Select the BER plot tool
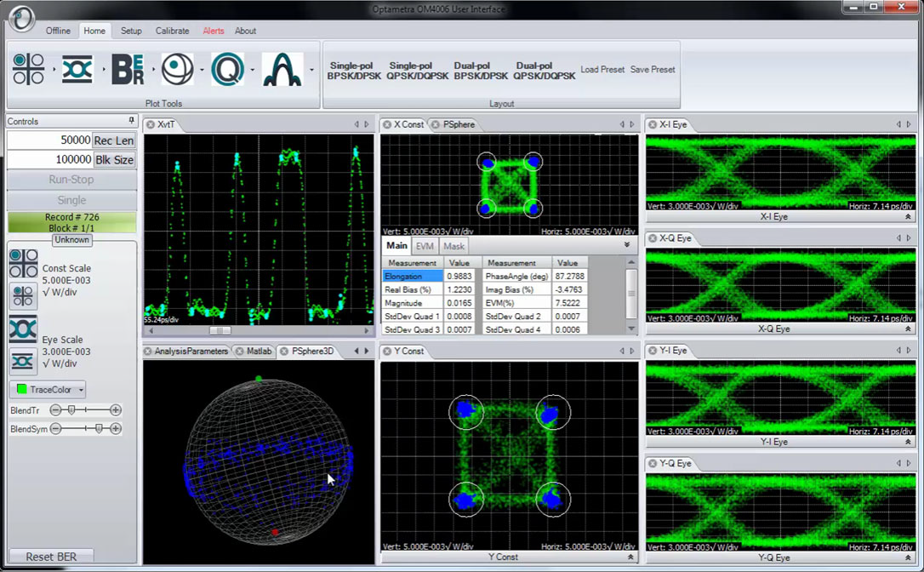 coord(128,69)
